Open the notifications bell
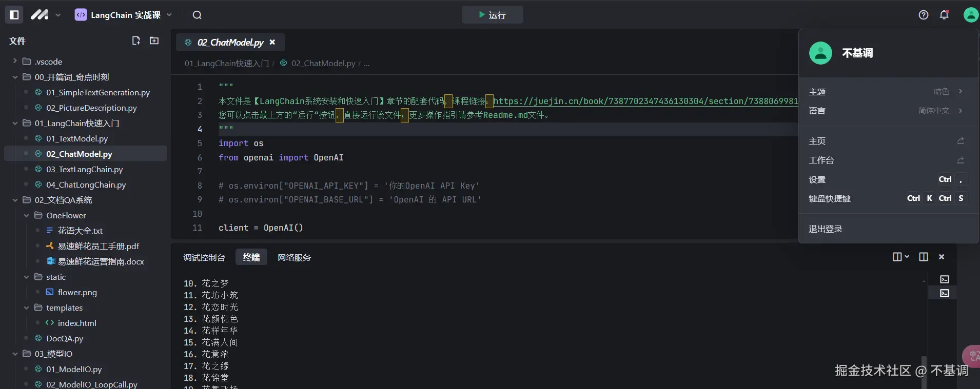Viewport: 980px width, 389px height. click(x=944, y=15)
